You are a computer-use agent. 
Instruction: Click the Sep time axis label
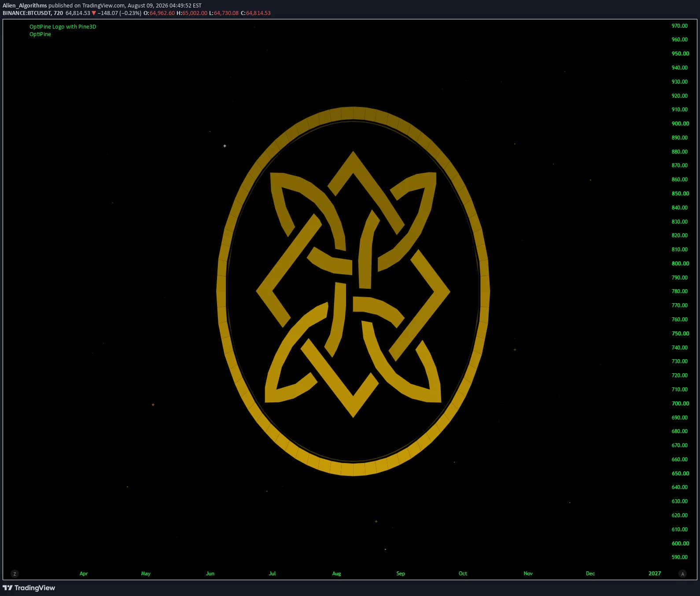coord(401,574)
